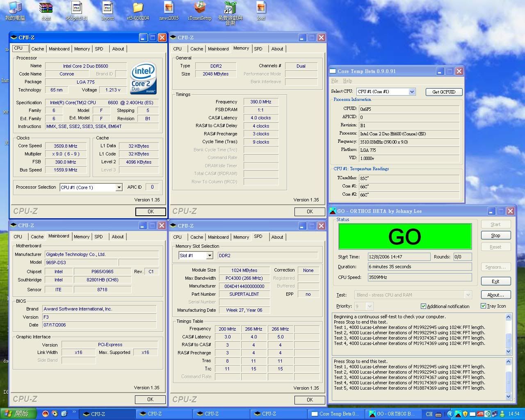
Task: Click the Orthos title bar icon
Action: (333, 211)
